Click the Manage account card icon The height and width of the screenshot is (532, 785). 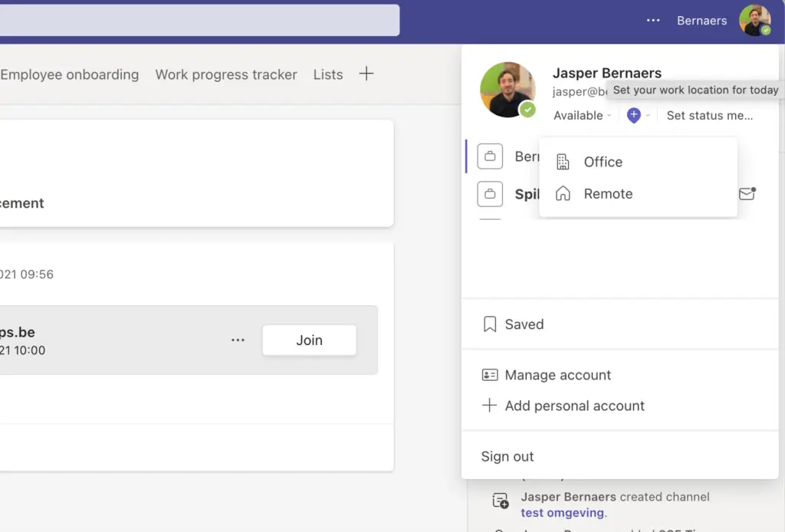(490, 375)
